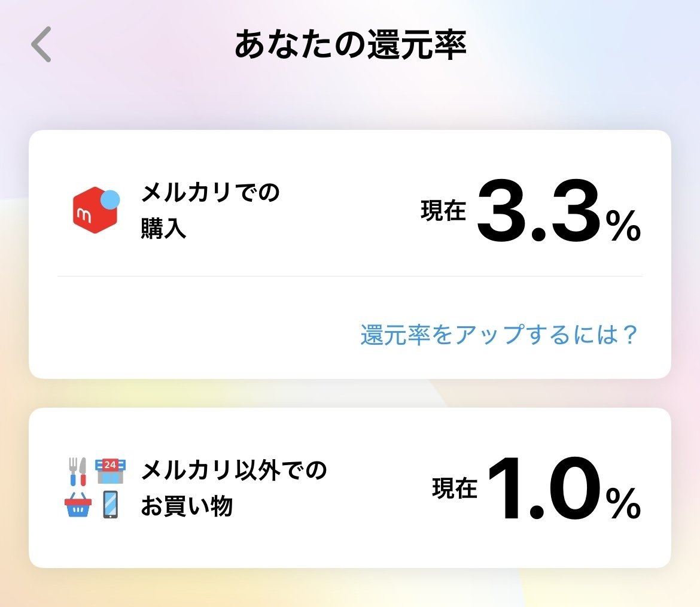The image size is (700, 607).
Task: Tap the メルカリ以外でのお買い物 label
Action: [x=233, y=486]
